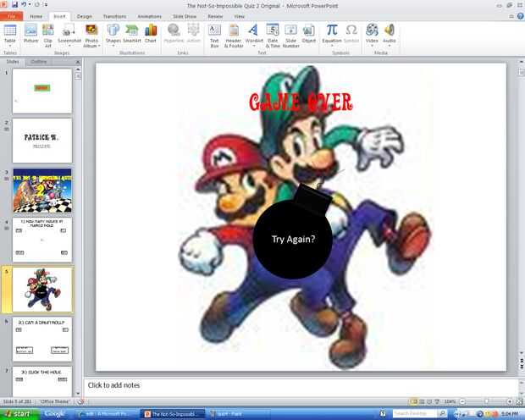Open Header & Footer dialog

[234, 36]
